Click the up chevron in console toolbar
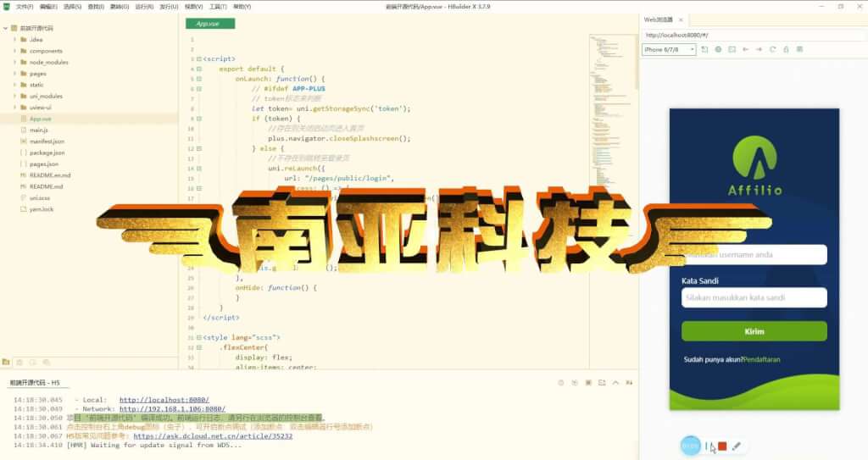The width and height of the screenshot is (868, 460). (615, 383)
